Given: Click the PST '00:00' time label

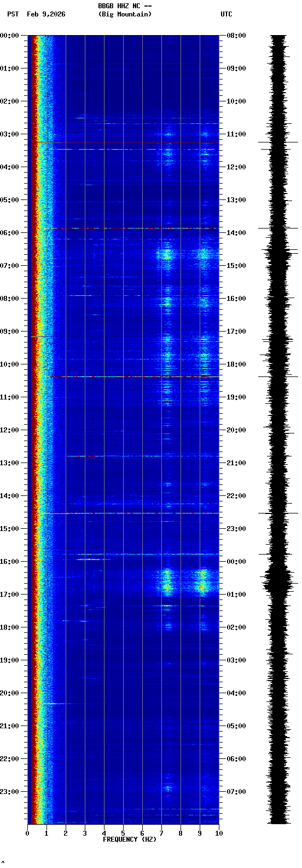Looking at the screenshot, I should pyautogui.click(x=10, y=36).
